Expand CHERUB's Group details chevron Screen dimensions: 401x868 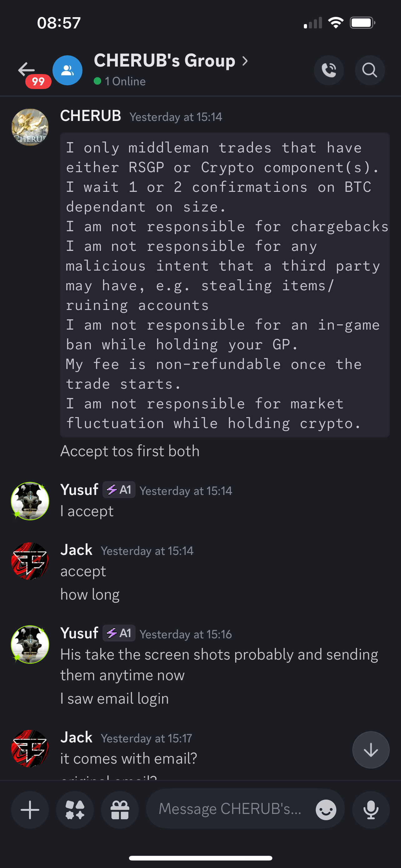click(245, 61)
